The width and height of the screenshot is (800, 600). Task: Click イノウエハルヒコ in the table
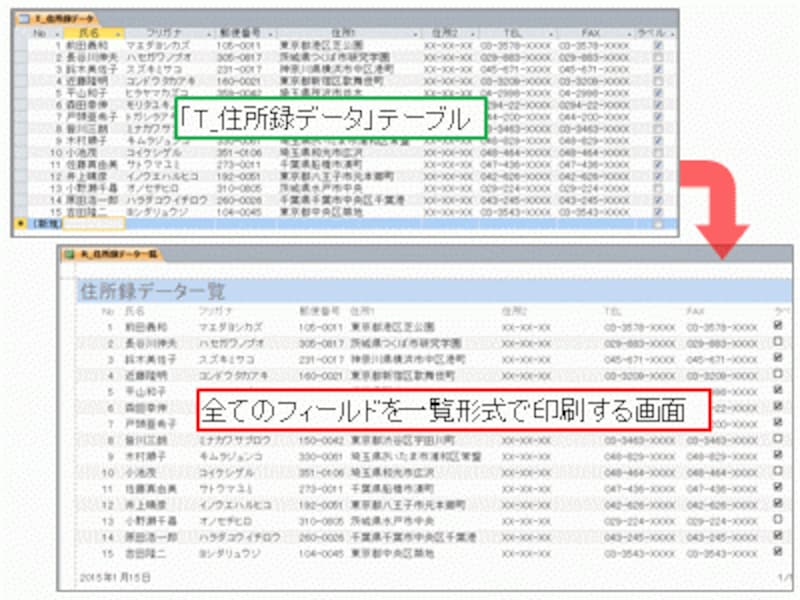coord(162,176)
